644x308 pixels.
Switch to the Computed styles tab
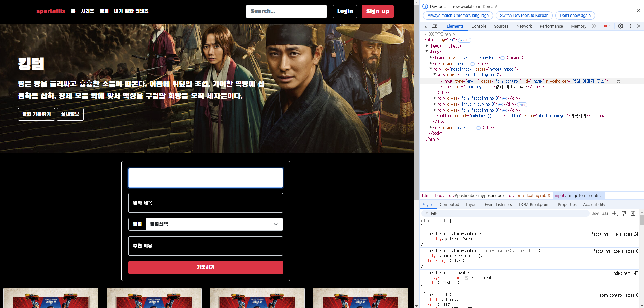(449, 204)
